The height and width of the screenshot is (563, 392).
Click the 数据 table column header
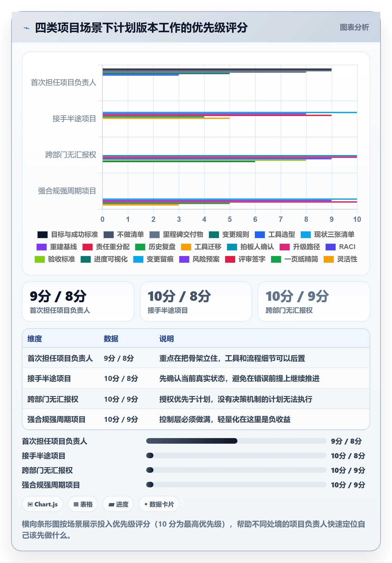pyautogui.click(x=111, y=339)
